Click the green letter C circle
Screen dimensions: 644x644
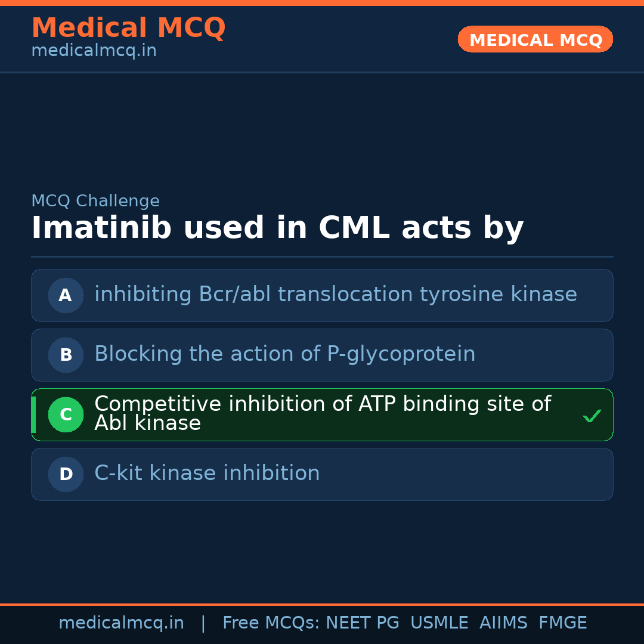(66, 414)
